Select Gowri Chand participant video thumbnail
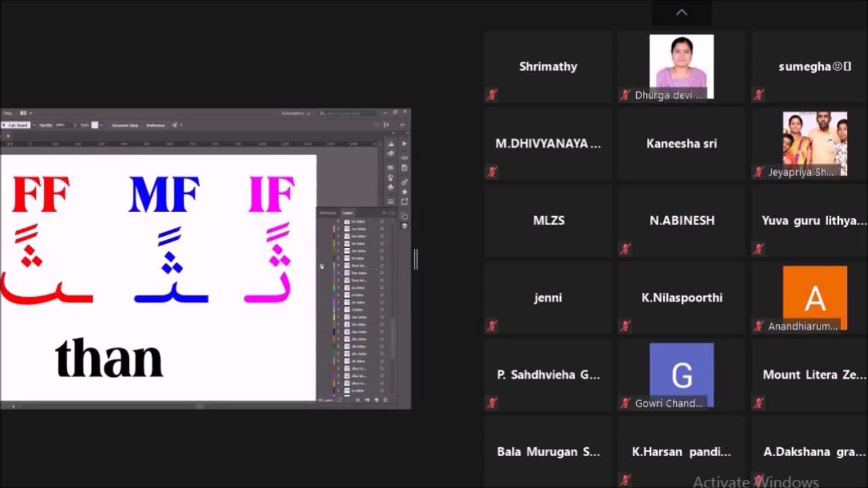868x488 pixels. point(682,375)
